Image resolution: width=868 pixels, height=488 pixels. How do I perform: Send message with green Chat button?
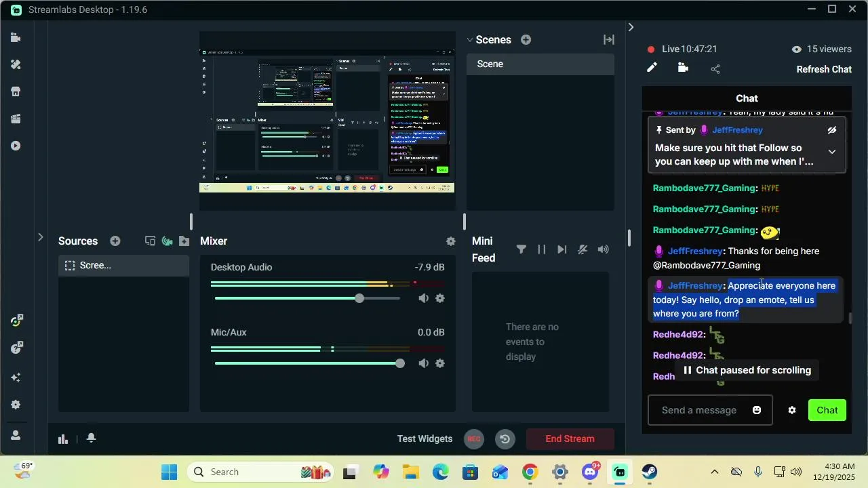[x=827, y=410]
